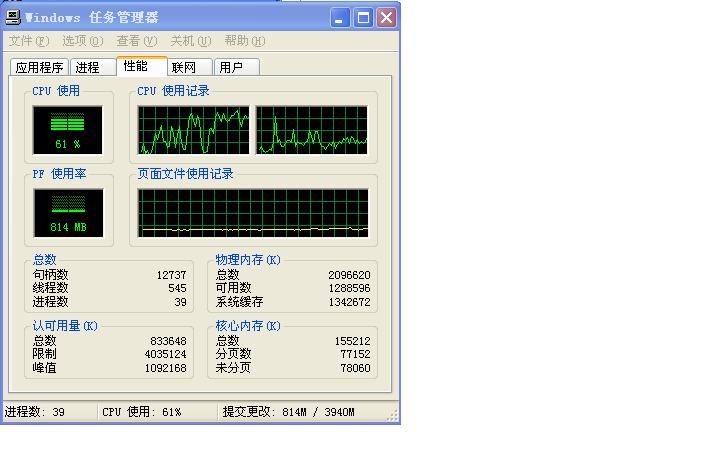Switch to the 进程 tab
Image resolution: width=720 pixels, height=450 pixels.
93,68
